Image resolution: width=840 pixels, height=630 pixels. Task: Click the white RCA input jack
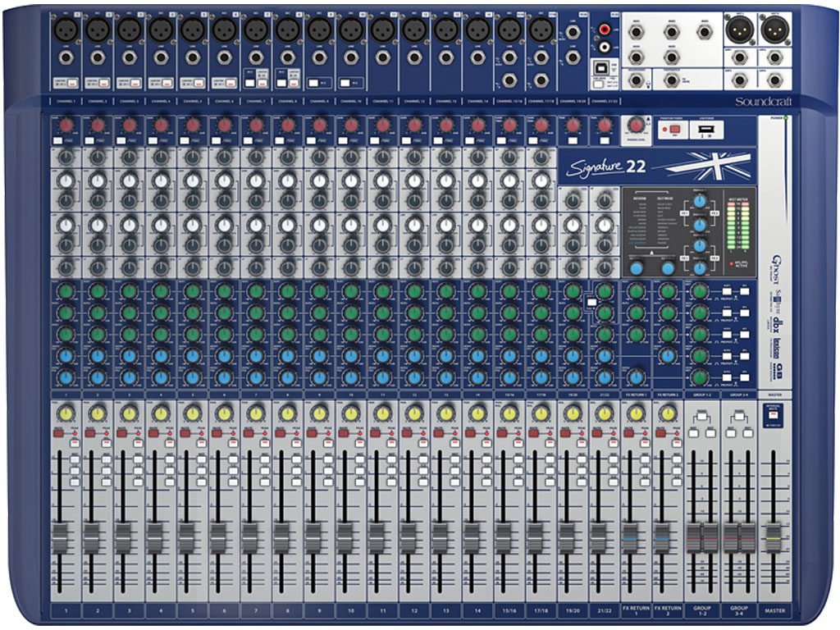tap(605, 48)
